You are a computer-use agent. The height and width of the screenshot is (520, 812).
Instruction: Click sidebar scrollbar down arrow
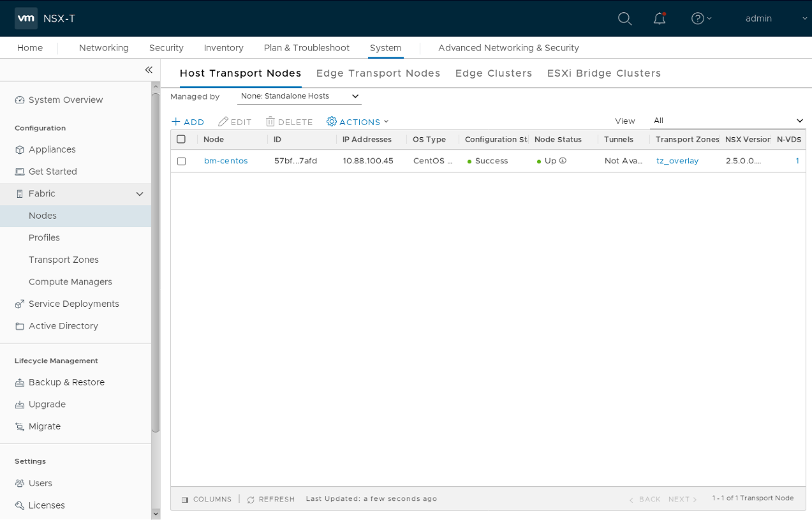[x=156, y=513]
